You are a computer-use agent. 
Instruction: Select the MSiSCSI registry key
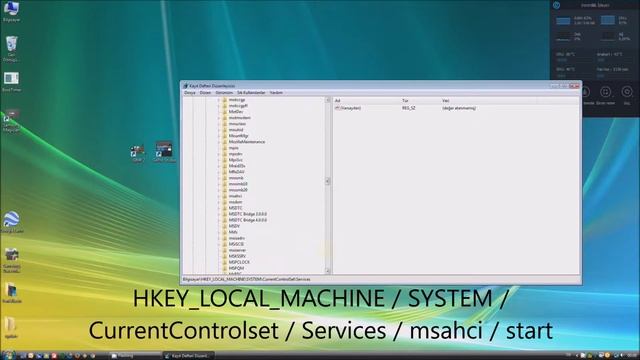pos(236,244)
